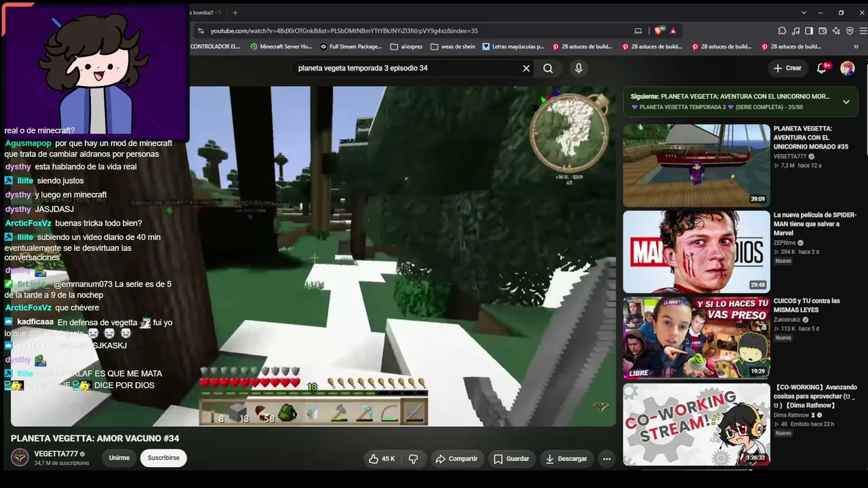Open the Spider-Man Marvel video thumbnail
The image size is (868, 488).
[x=696, y=251]
